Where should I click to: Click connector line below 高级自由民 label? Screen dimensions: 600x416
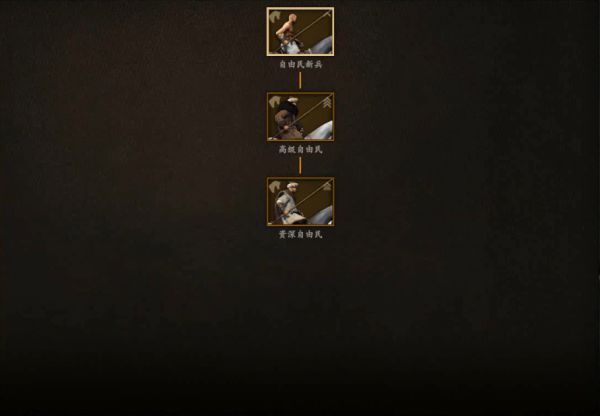[300, 165]
